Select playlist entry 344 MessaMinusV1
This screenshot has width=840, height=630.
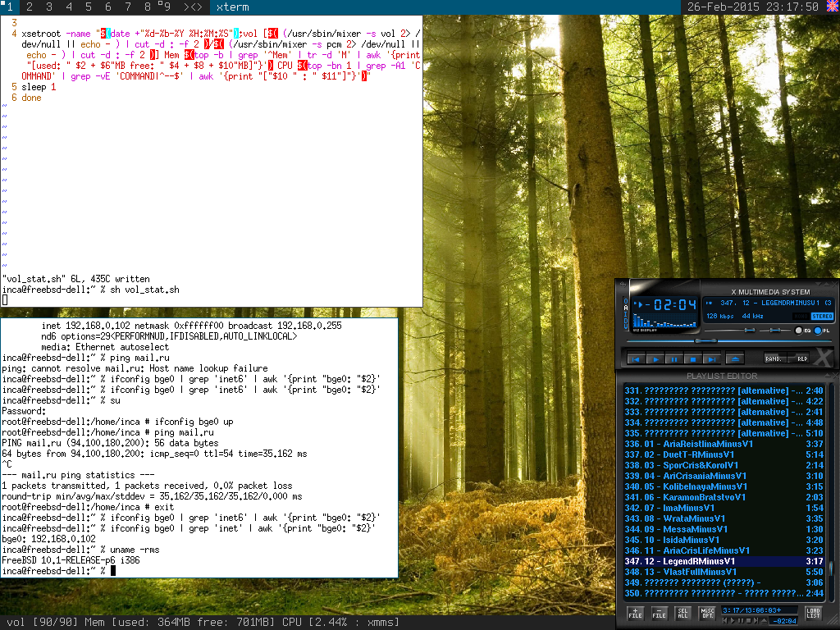point(724,529)
